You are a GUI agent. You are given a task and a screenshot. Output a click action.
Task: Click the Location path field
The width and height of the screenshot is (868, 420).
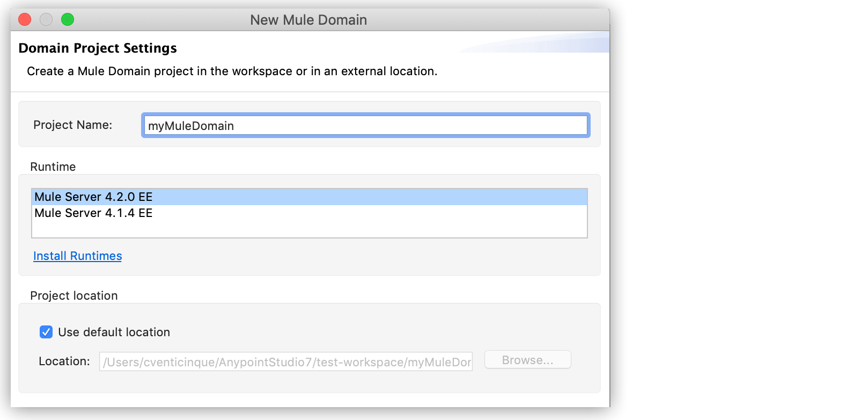coord(285,362)
